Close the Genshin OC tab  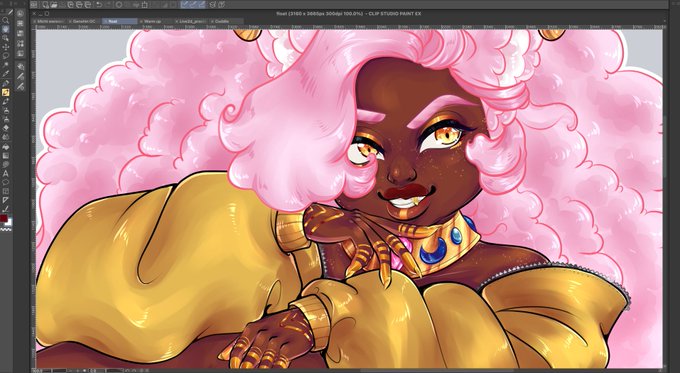coord(70,21)
